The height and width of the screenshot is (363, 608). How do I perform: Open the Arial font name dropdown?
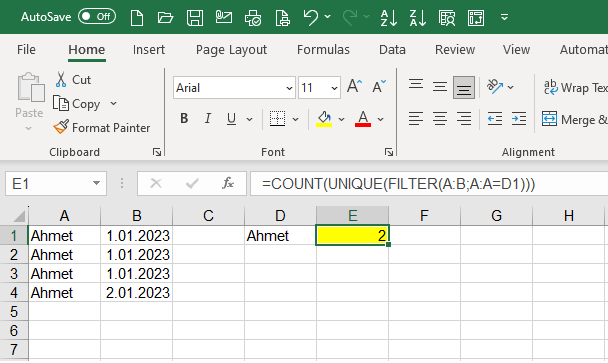click(x=289, y=88)
